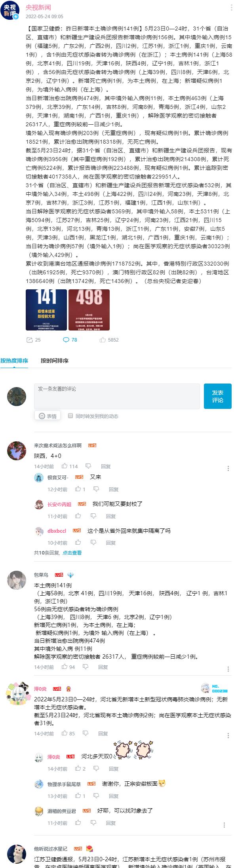Expand replies via 点击查看 link
The height and width of the screenshot is (868, 234).
72,553
